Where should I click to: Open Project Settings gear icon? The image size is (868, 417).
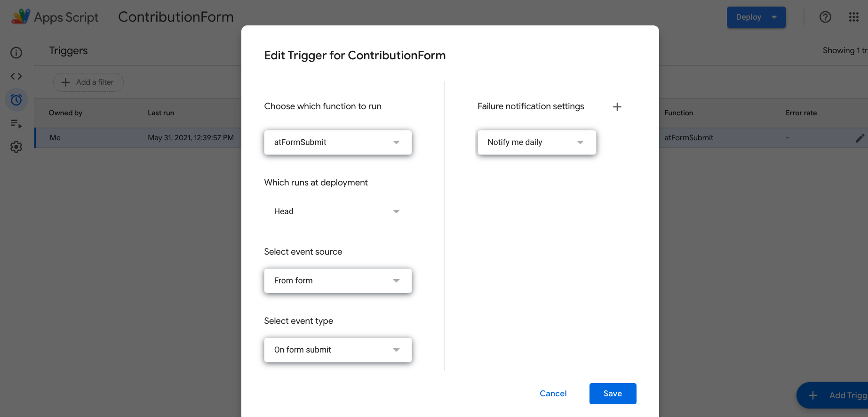pos(16,147)
